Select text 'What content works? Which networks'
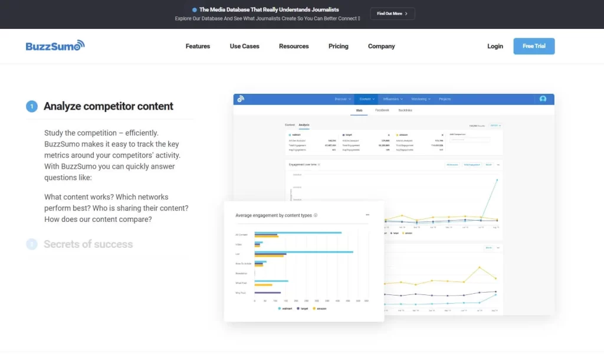Image resolution: width=604 pixels, height=364 pixels. [x=106, y=197]
